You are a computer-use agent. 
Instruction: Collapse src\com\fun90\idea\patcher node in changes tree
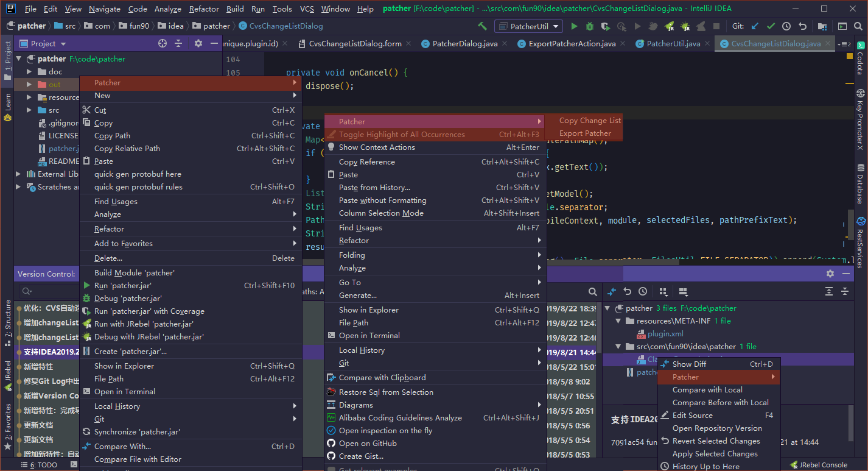pos(618,347)
